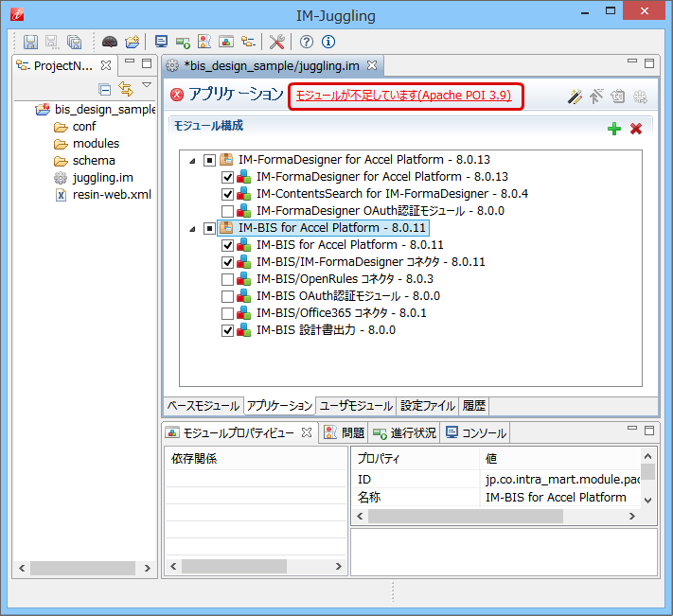
Task: Click the project navigator tree toolbar icon
Action: [x=248, y=42]
